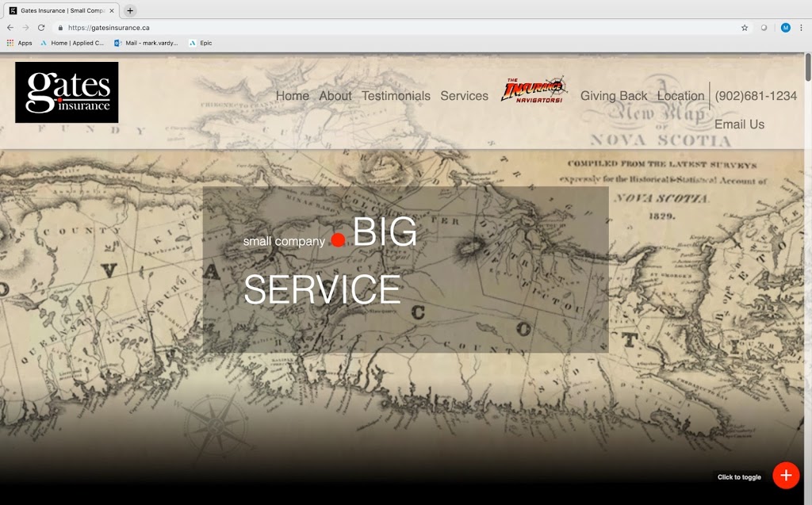This screenshot has height=505, width=812.
Task: Open the Apps bookmark shortcut
Action: (x=19, y=43)
